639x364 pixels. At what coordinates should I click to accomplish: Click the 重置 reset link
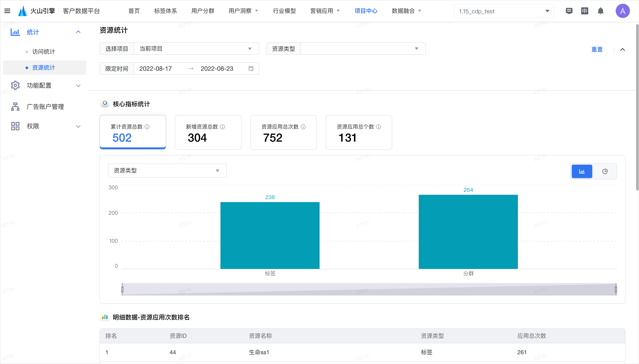(x=597, y=49)
